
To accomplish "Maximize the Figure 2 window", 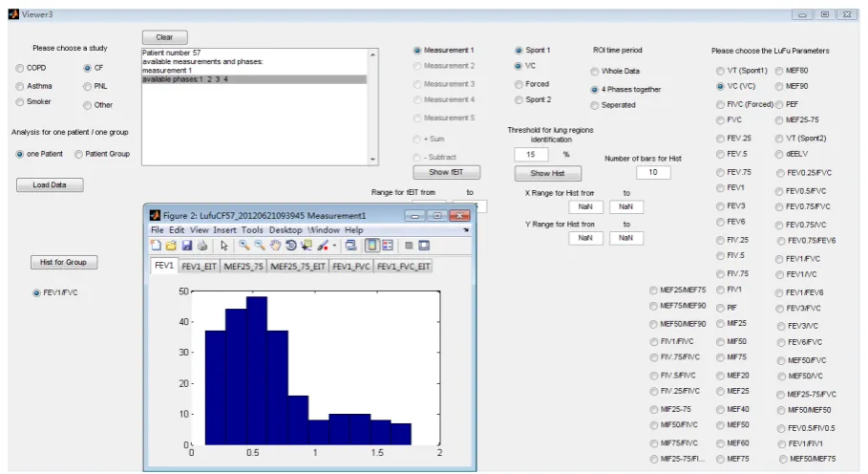I will (x=436, y=215).
